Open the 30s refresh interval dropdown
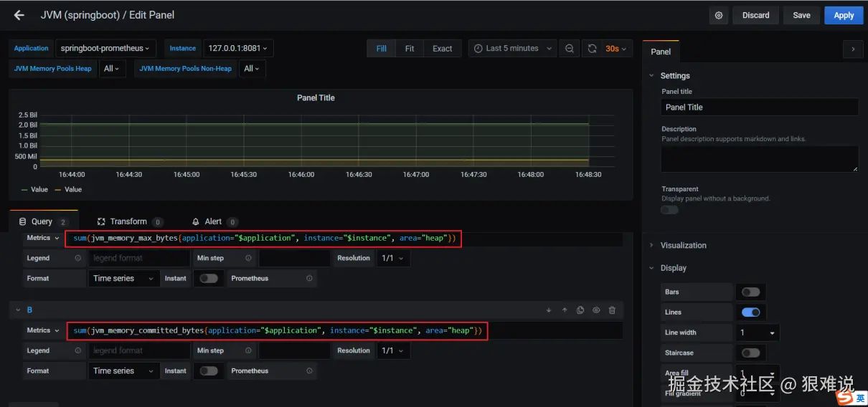 (615, 49)
